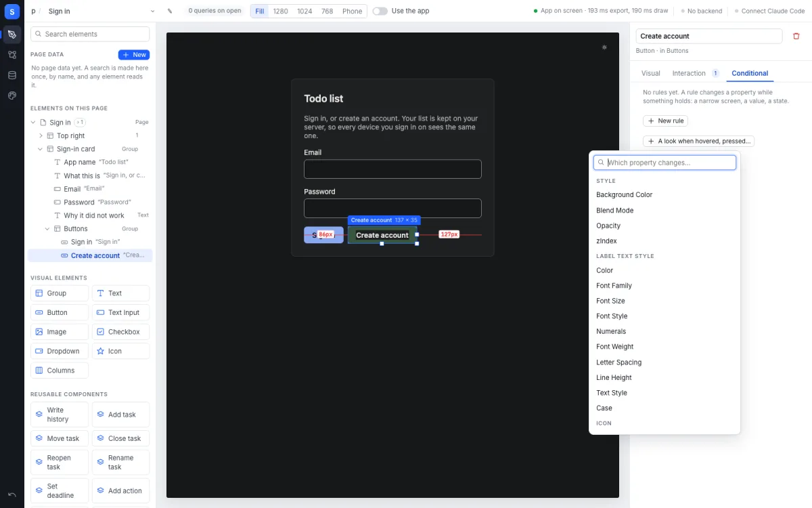Click the theme sun icon on canvas
Image resolution: width=812 pixels, height=508 pixels.
pos(604,47)
